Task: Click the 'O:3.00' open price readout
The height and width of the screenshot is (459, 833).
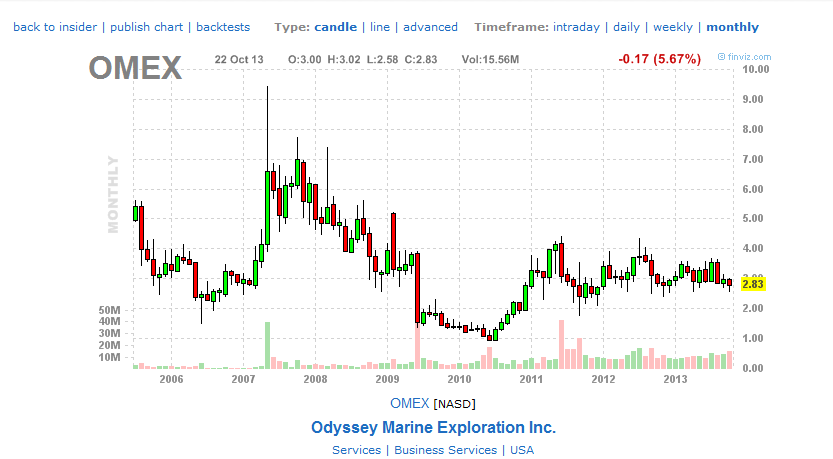Action: (304, 60)
